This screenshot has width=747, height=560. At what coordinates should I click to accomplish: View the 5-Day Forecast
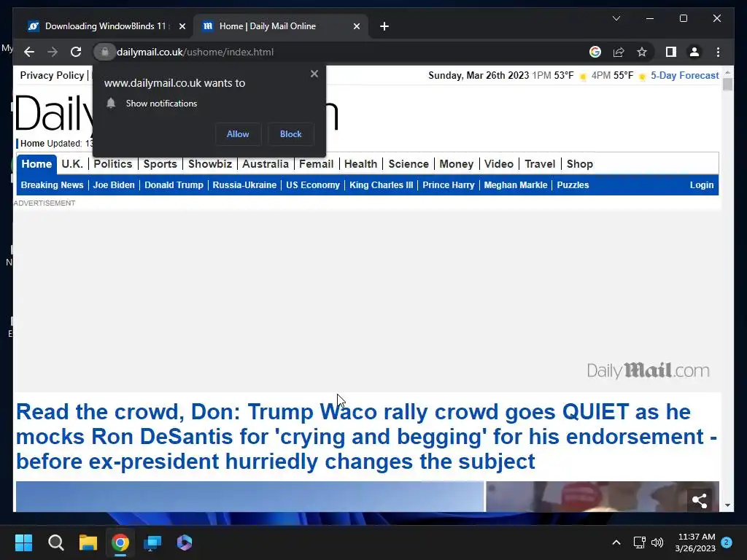coord(684,75)
